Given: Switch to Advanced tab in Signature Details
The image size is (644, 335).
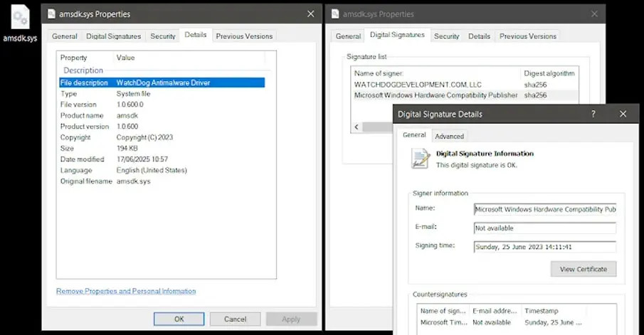Looking at the screenshot, I should (449, 136).
